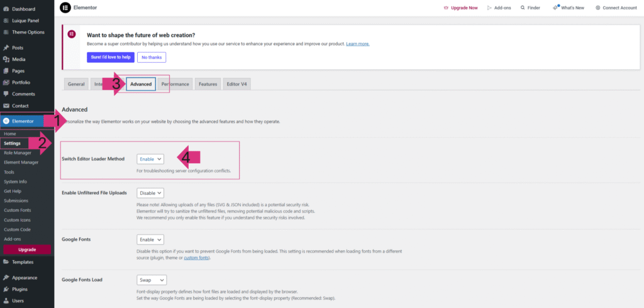Open Submissions submenu item
The image size is (644, 308).
pyautogui.click(x=16, y=201)
